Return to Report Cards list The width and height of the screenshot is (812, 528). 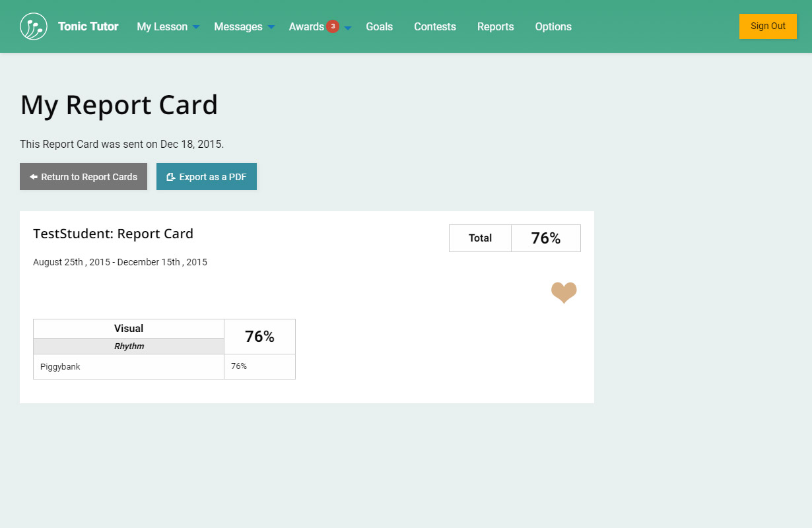tap(83, 177)
